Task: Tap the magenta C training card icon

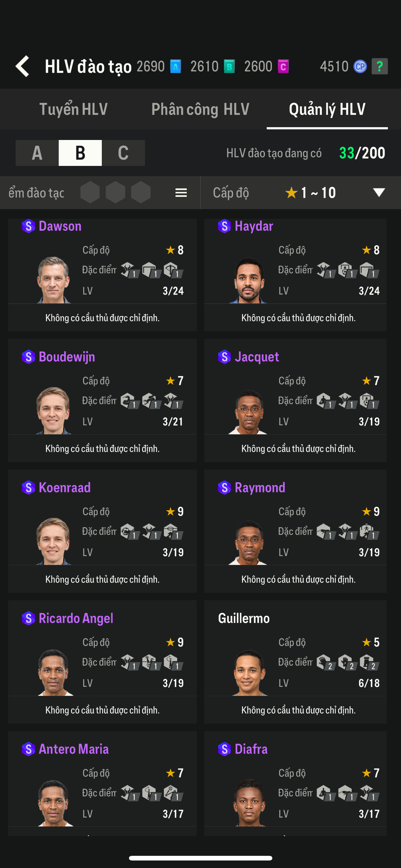Action: pyautogui.click(x=283, y=66)
